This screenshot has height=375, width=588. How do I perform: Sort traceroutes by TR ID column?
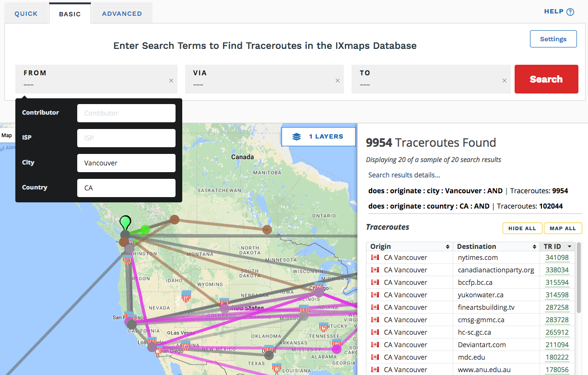[x=556, y=246]
